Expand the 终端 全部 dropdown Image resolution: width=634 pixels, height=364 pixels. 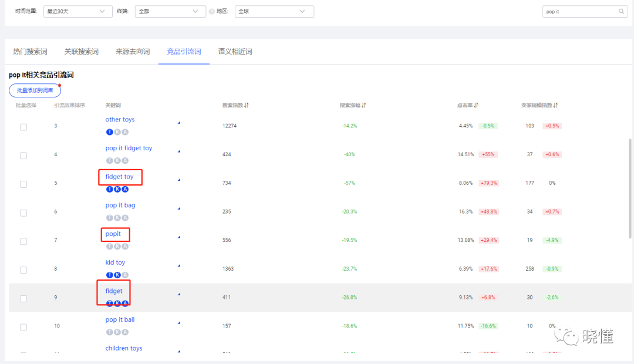(170, 12)
